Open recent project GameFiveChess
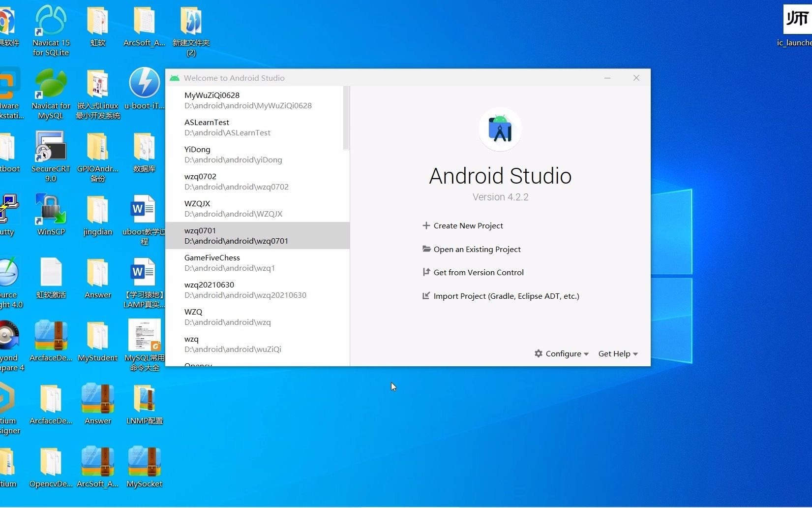The image size is (812, 508). click(x=258, y=262)
